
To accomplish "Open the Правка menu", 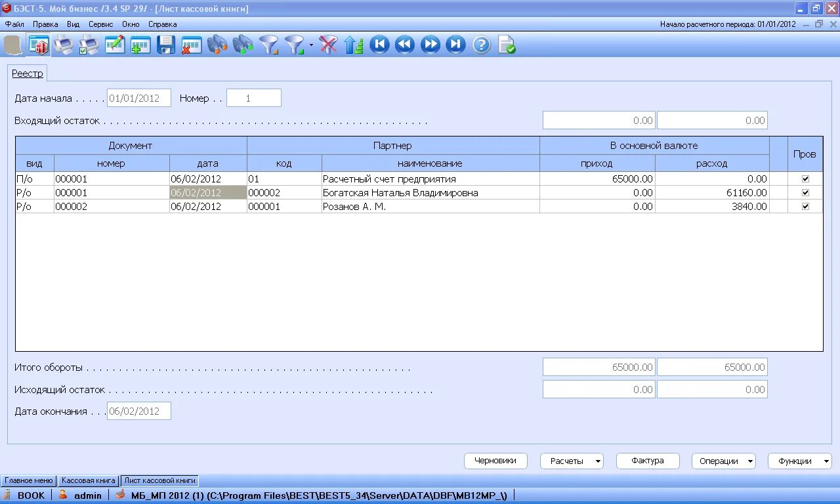I will 45,24.
